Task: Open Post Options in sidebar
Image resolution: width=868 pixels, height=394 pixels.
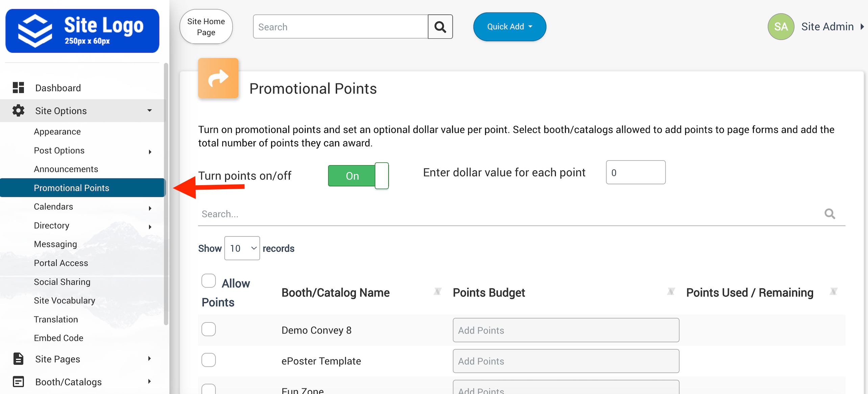Action: tap(59, 150)
